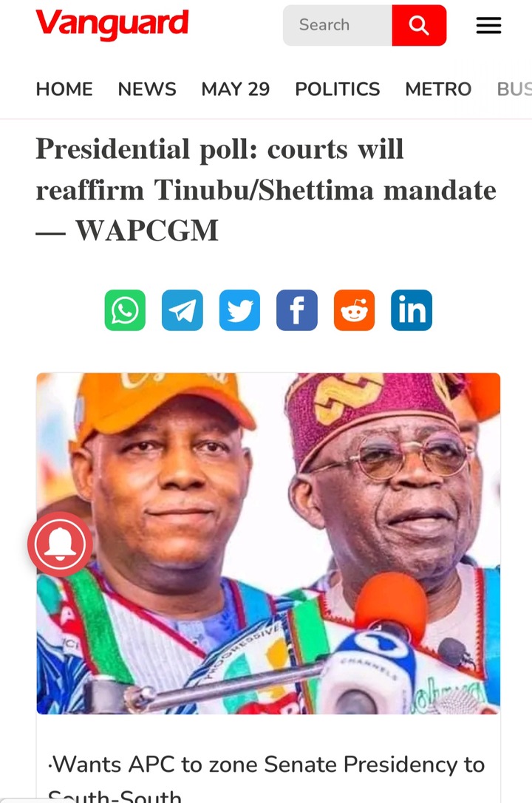Click the Senate Presidency subheading text
The height and width of the screenshot is (803, 532).
(266, 777)
